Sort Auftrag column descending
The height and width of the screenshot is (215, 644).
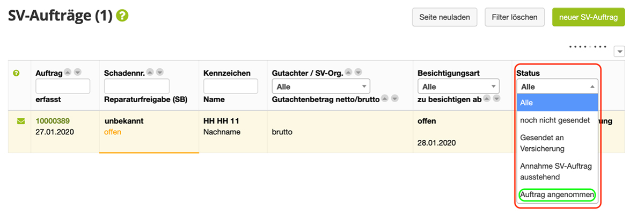[77, 72]
